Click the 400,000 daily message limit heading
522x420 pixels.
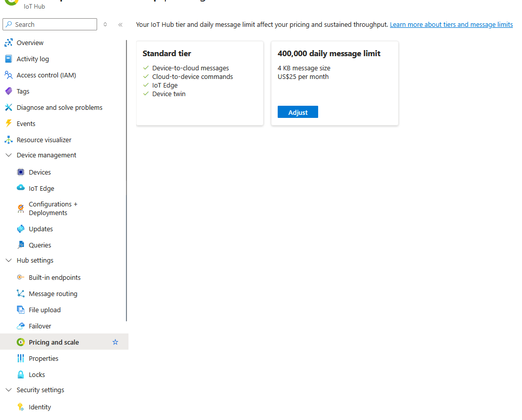coord(329,54)
